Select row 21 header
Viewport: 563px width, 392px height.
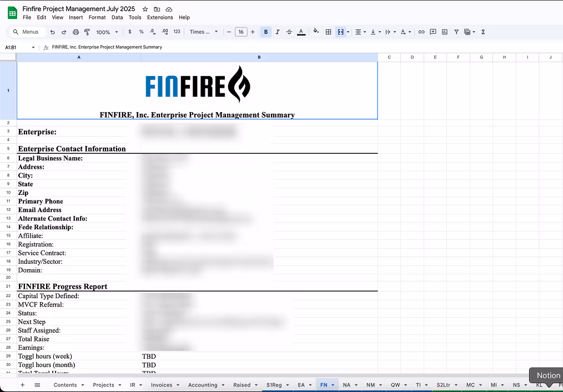click(8, 287)
